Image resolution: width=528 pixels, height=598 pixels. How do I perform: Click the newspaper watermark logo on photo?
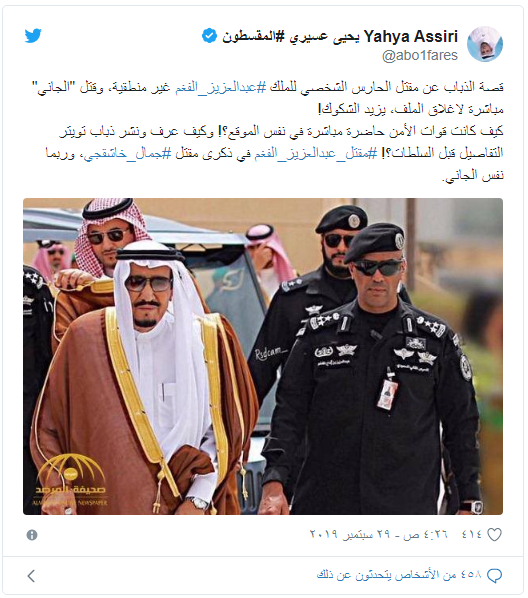[x=71, y=481]
